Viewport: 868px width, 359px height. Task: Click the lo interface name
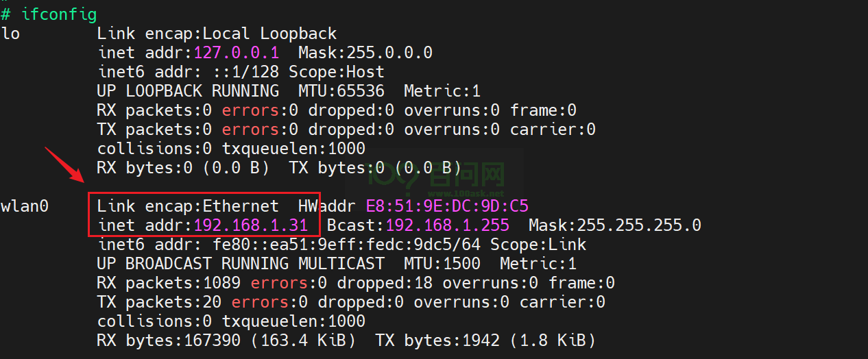pyautogui.click(x=11, y=33)
